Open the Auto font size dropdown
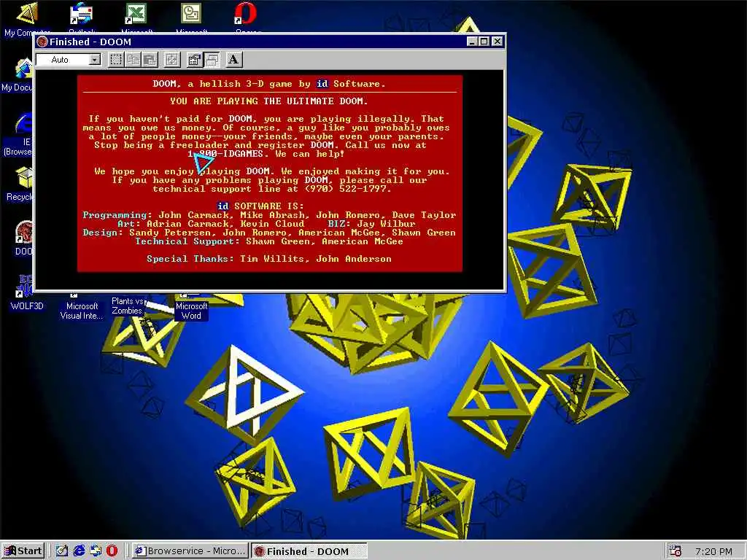This screenshot has width=747, height=560. pos(95,60)
